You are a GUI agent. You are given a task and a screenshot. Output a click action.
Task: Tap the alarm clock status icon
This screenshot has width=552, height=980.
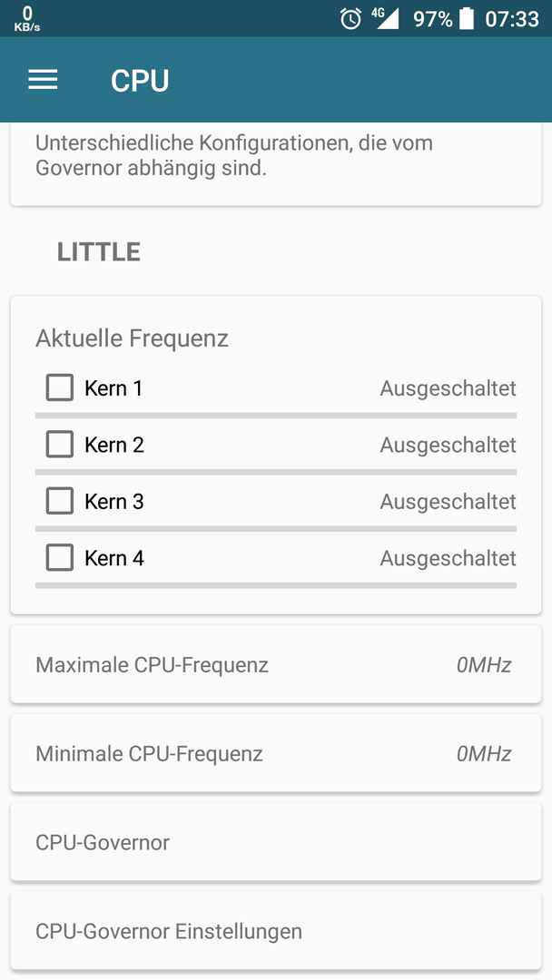click(x=350, y=19)
